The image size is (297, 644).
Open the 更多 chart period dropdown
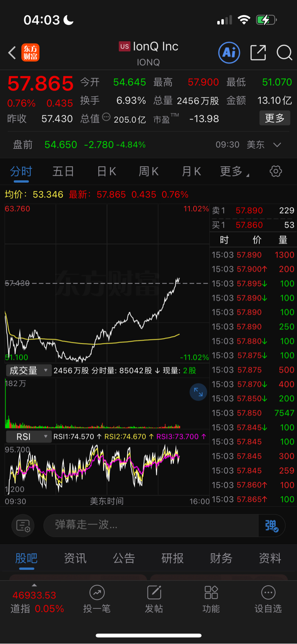click(x=234, y=171)
